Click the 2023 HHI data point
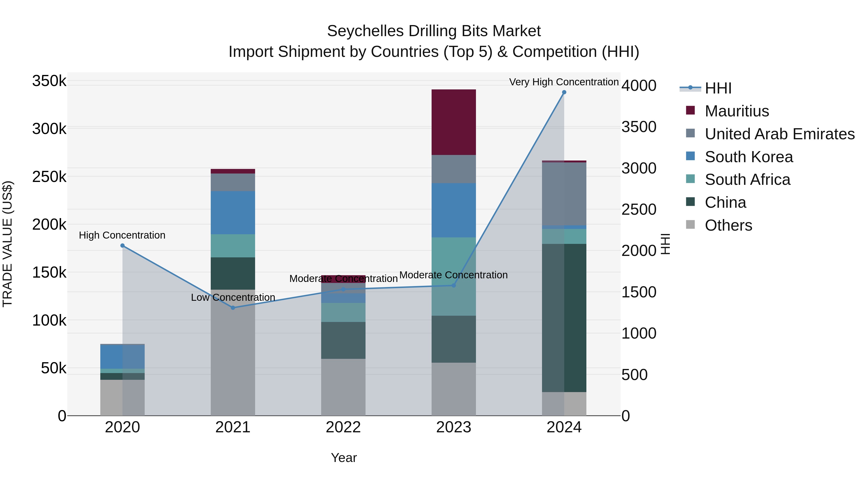Screen dimensions: 868x488 point(454,285)
